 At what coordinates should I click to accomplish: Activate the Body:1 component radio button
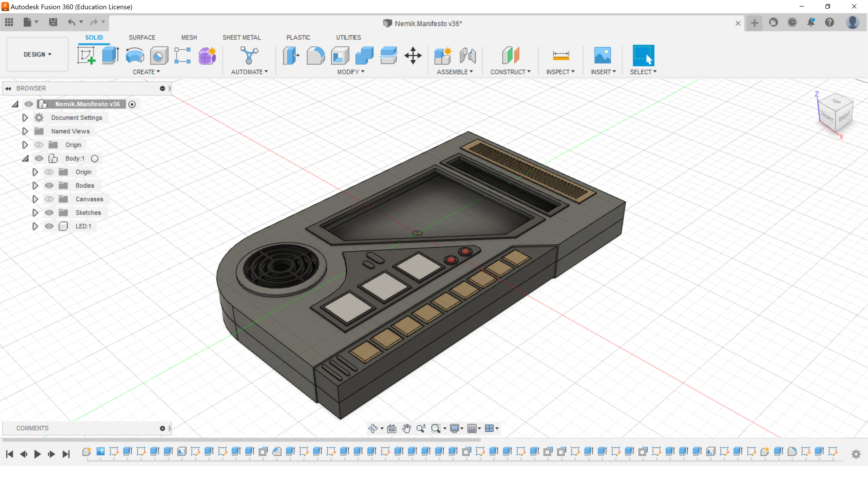click(95, 159)
